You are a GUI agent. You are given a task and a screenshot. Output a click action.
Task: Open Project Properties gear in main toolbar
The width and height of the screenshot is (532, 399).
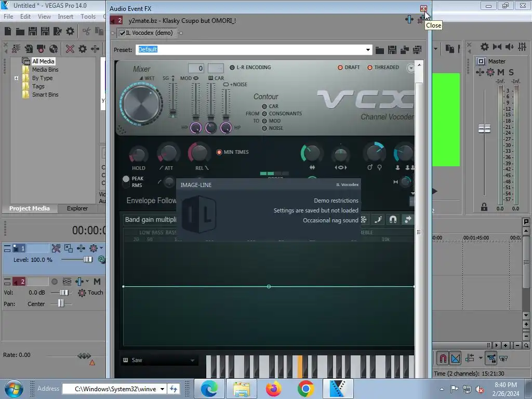click(x=70, y=32)
